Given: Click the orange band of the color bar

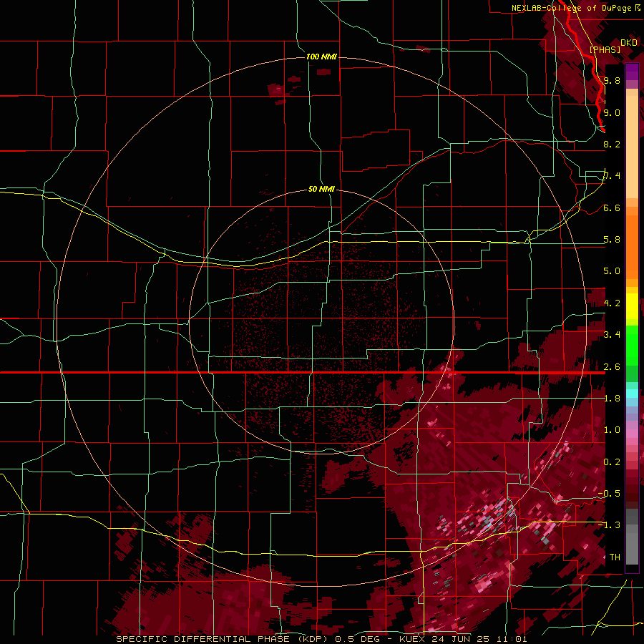Looking at the screenshot, I should coord(632,246).
